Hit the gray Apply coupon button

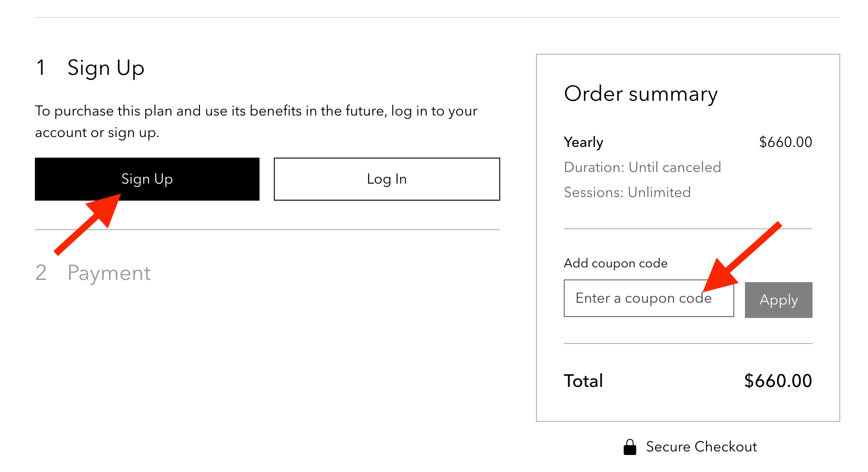tap(778, 300)
